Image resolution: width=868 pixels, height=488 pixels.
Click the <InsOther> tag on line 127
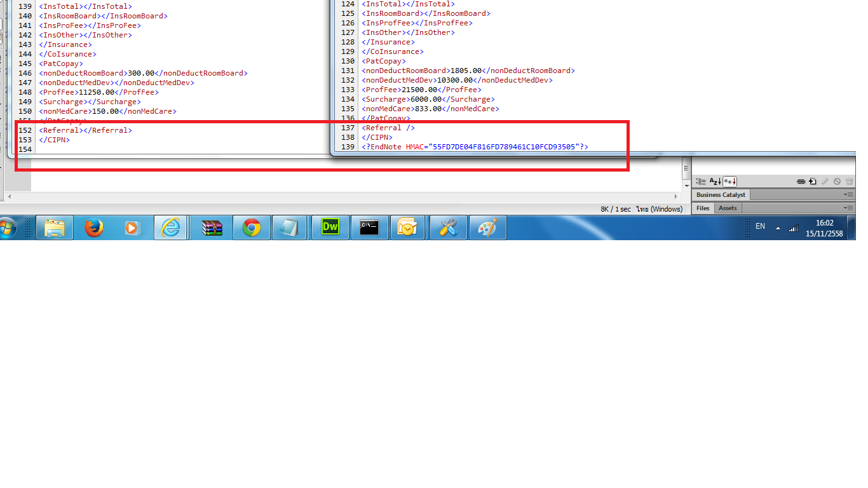(384, 32)
